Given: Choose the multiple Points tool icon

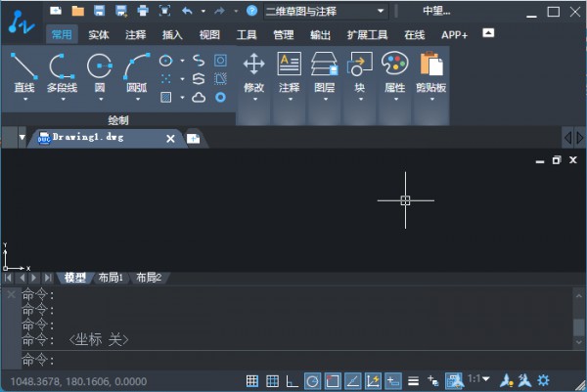Looking at the screenshot, I should pyautogui.click(x=166, y=79).
